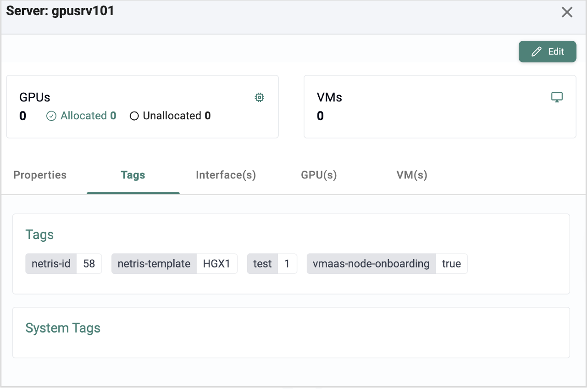
Task: Show the VM(s) tab
Action: point(412,175)
